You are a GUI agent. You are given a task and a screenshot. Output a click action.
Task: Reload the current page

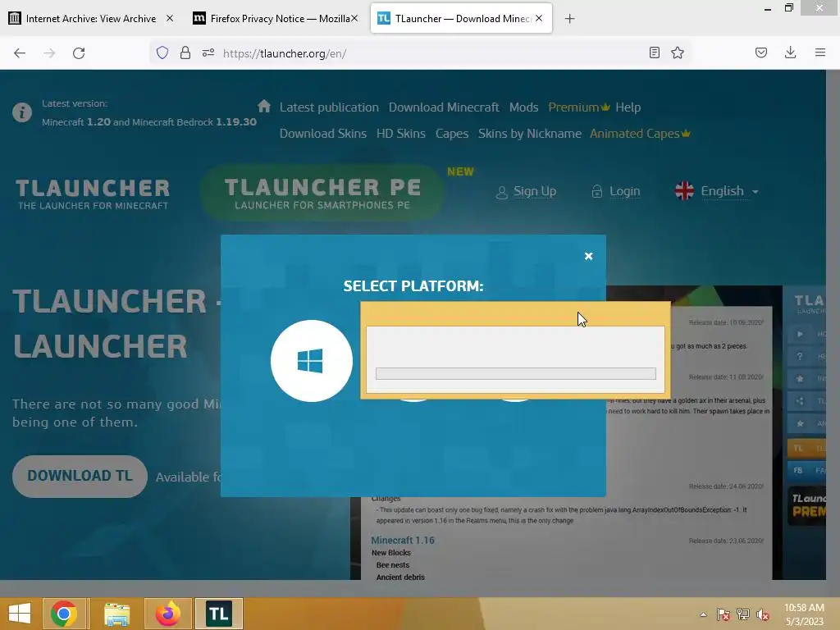[79, 53]
